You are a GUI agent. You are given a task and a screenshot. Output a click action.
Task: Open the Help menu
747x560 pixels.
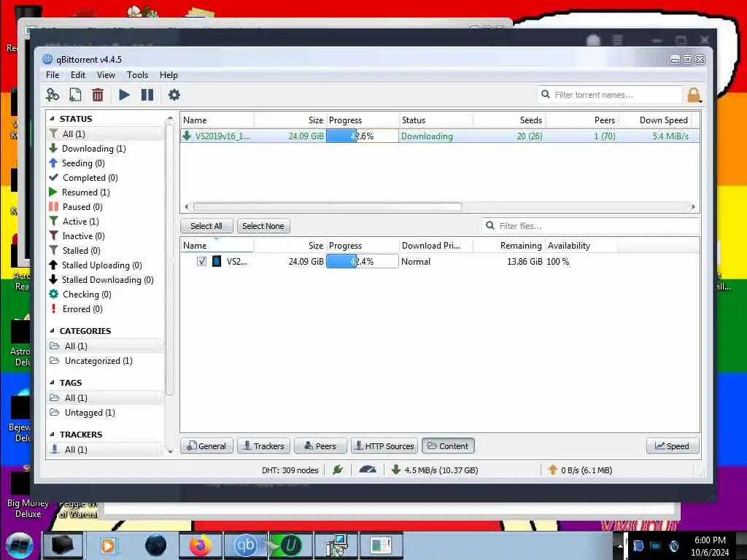coord(169,75)
